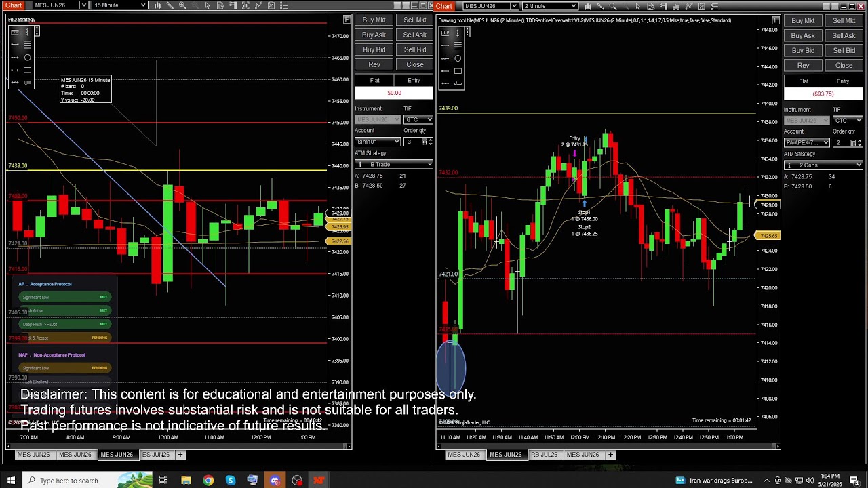Open right chart order qty stepper arrows

(x=859, y=143)
